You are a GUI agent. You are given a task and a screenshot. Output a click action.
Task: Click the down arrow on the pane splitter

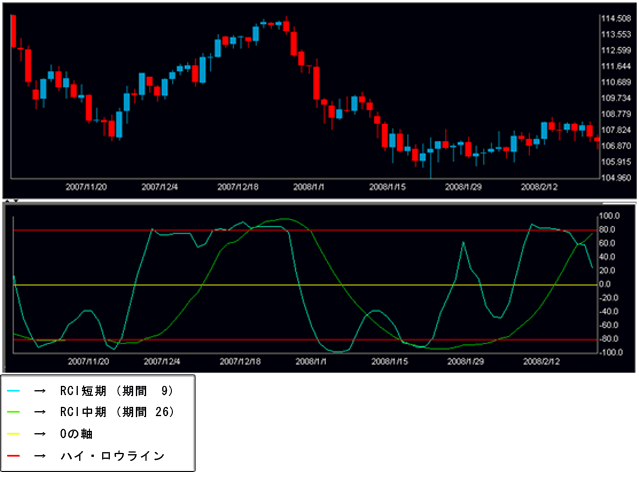click(16, 201)
